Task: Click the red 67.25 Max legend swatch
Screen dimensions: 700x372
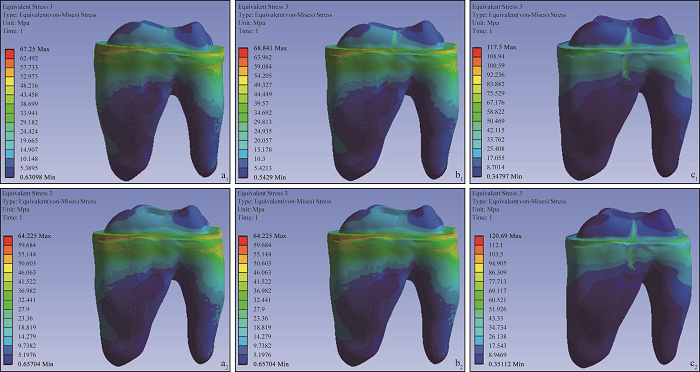Action: tap(10, 53)
